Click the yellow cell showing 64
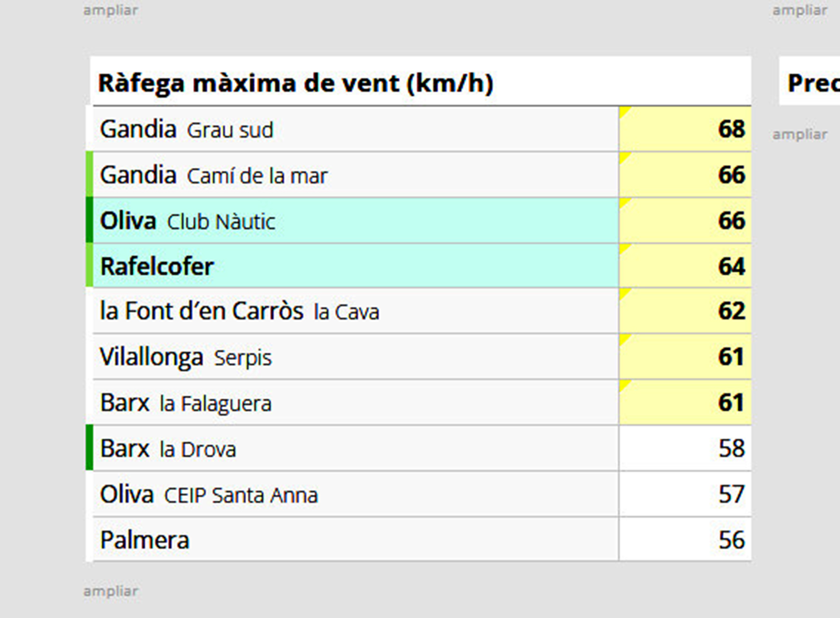This screenshot has width=840, height=618. (x=685, y=265)
